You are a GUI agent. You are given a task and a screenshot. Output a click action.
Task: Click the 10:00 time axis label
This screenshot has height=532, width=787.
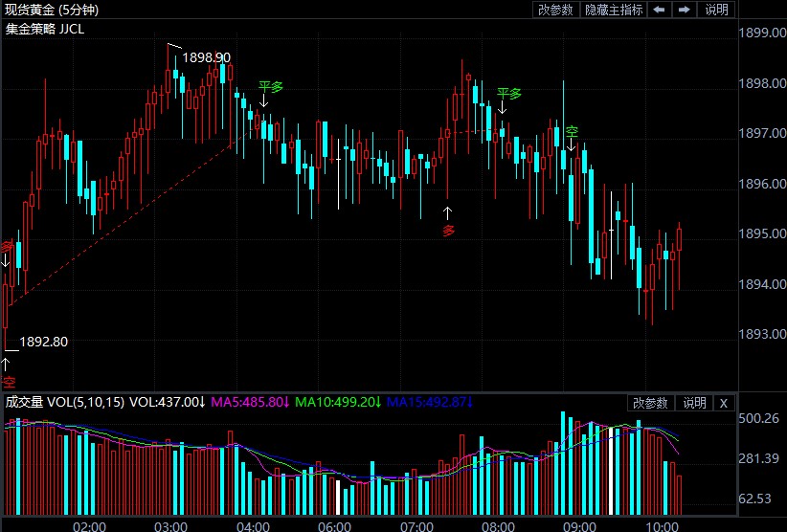click(x=662, y=526)
